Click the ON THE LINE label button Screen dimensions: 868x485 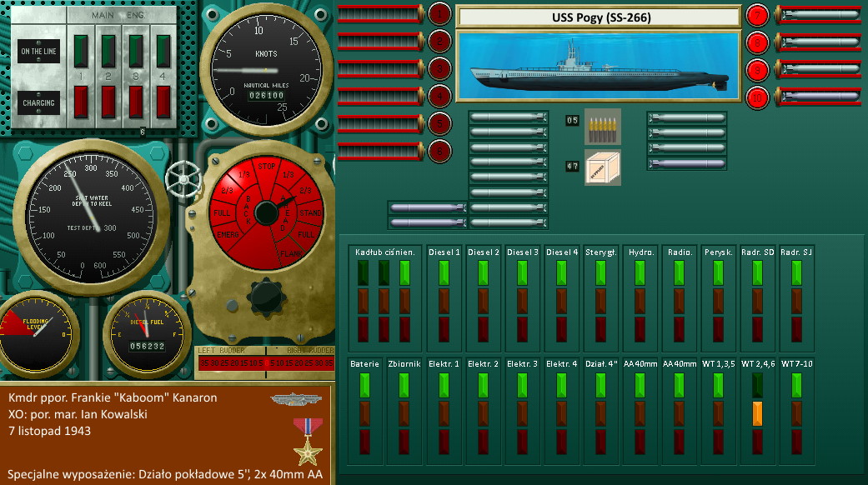(38, 52)
